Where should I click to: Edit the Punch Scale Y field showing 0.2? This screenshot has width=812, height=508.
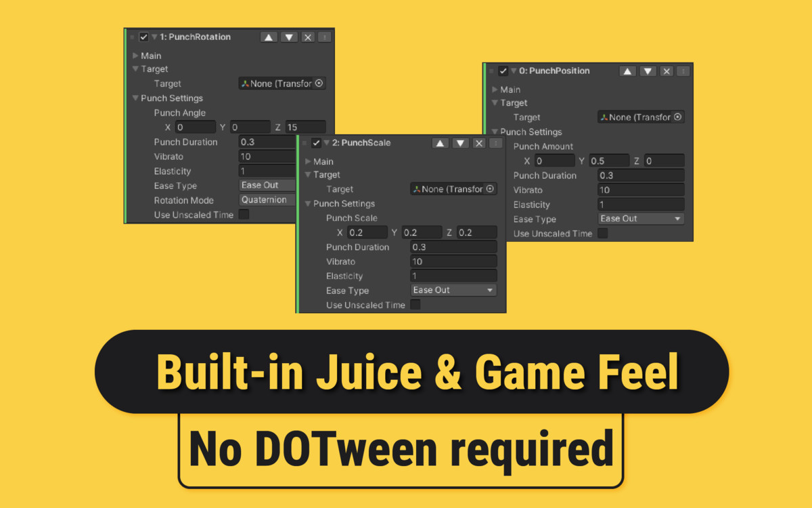(422, 232)
